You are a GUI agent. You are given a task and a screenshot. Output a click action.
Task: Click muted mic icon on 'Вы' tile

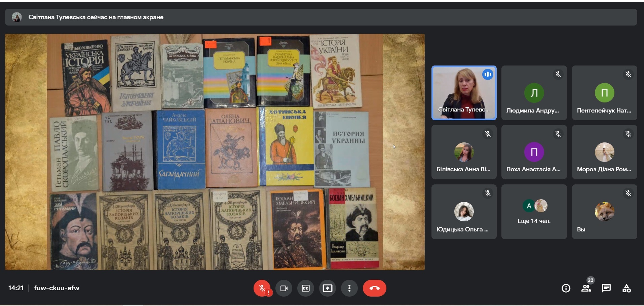[x=628, y=193]
